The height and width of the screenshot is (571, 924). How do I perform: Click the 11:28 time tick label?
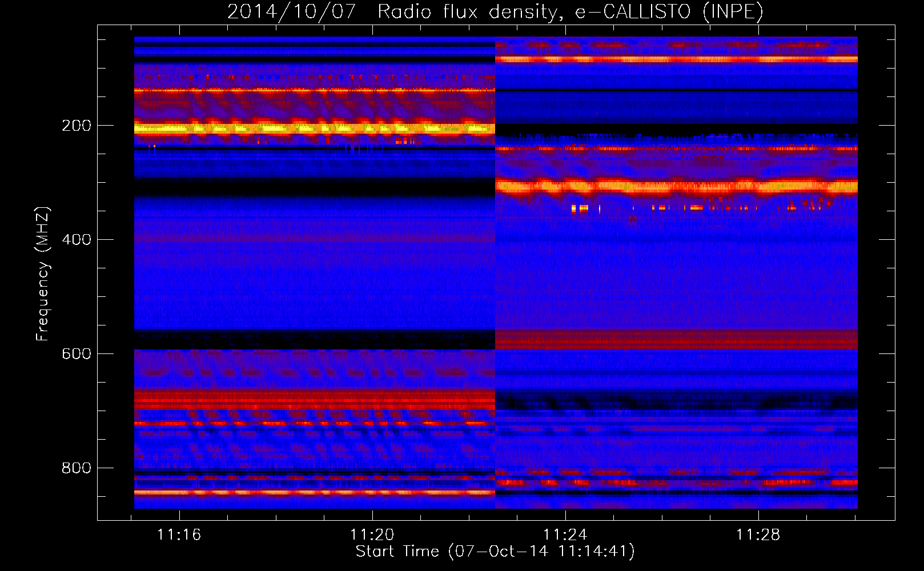click(x=758, y=534)
